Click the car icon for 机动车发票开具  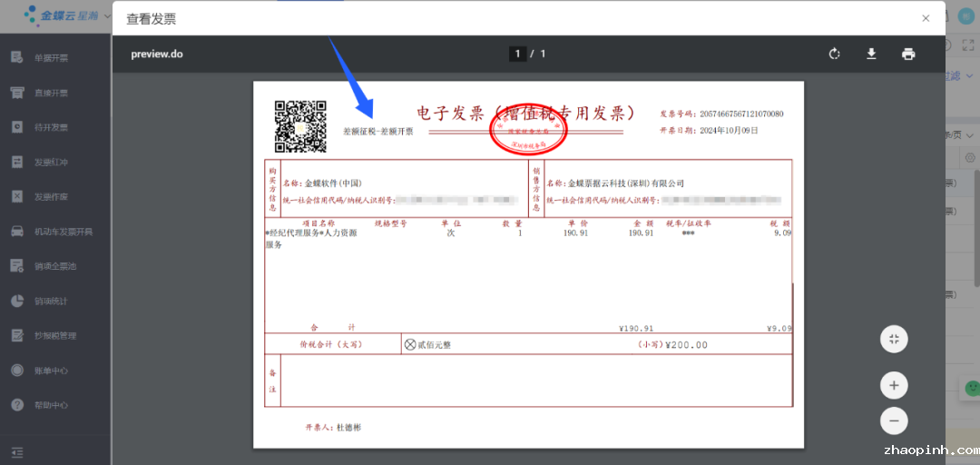[x=17, y=231]
